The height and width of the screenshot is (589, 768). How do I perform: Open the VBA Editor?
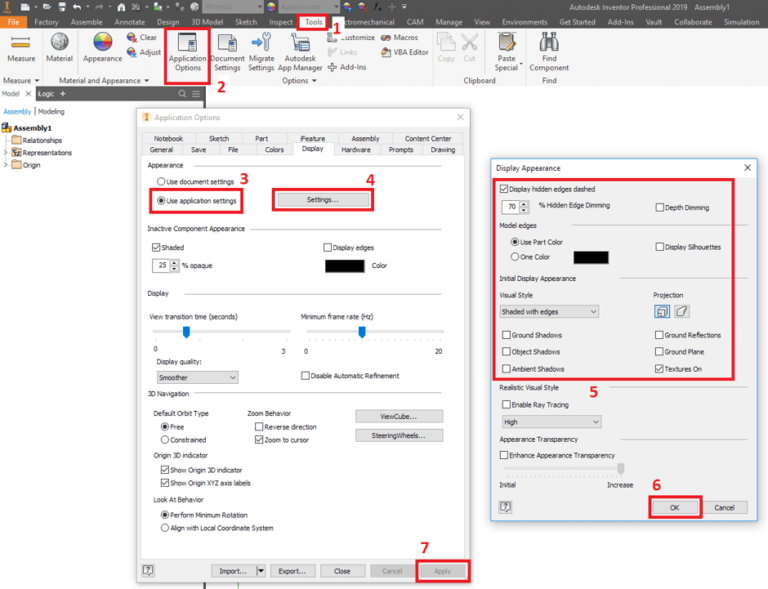click(405, 52)
